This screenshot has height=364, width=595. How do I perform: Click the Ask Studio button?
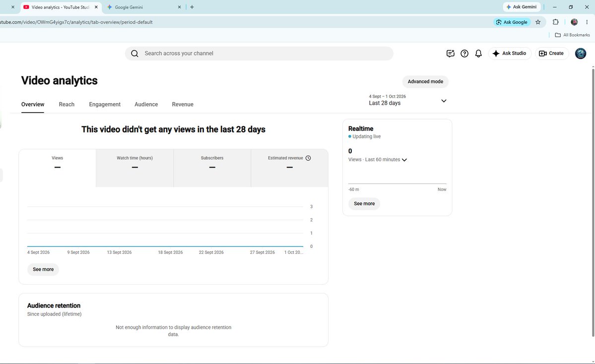click(x=510, y=54)
